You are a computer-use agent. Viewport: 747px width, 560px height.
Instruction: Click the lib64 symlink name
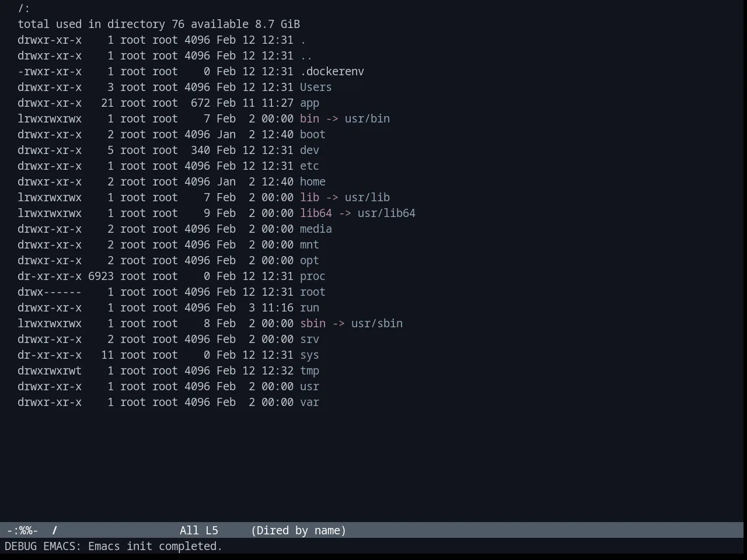(316, 213)
